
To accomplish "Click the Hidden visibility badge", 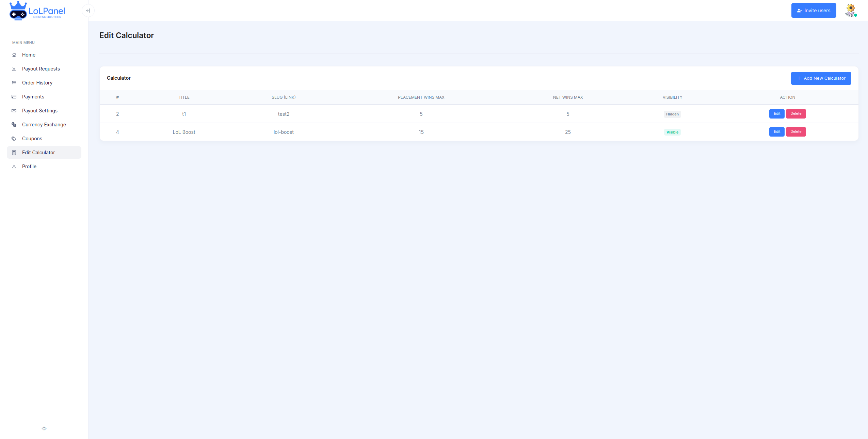I will pos(672,114).
